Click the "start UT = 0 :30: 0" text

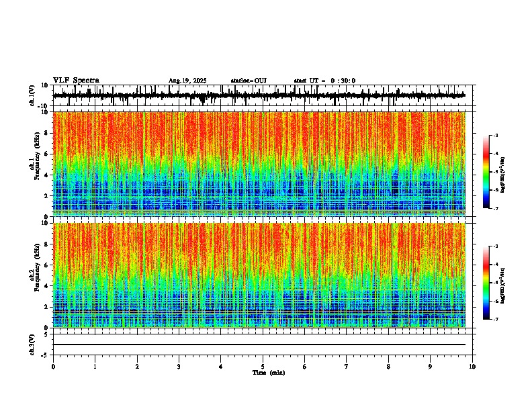(x=324, y=81)
